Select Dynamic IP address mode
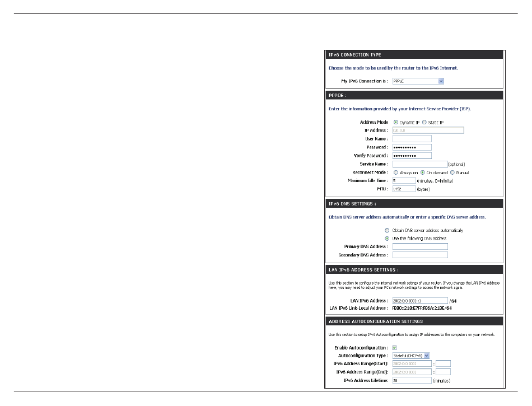The image size is (532, 406). 395,122
